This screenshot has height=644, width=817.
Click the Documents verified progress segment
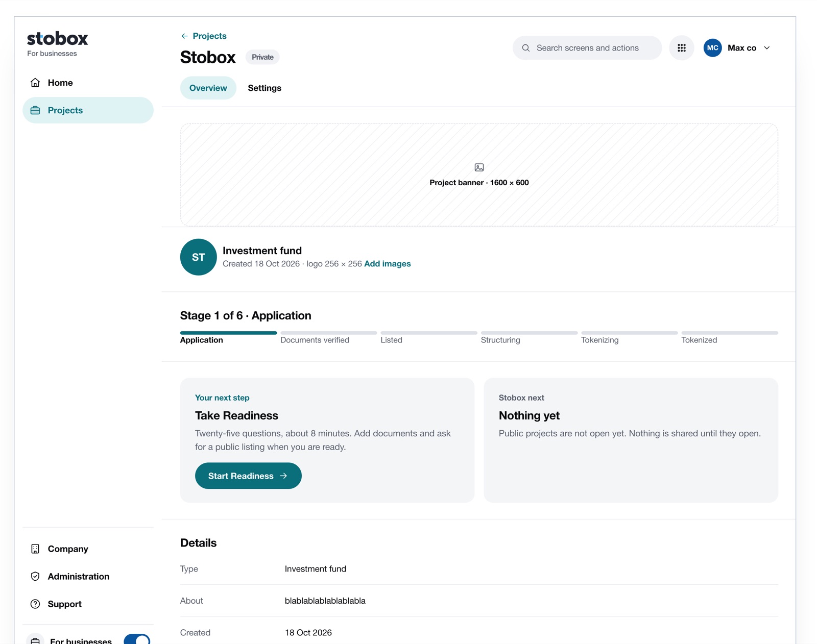click(x=328, y=333)
